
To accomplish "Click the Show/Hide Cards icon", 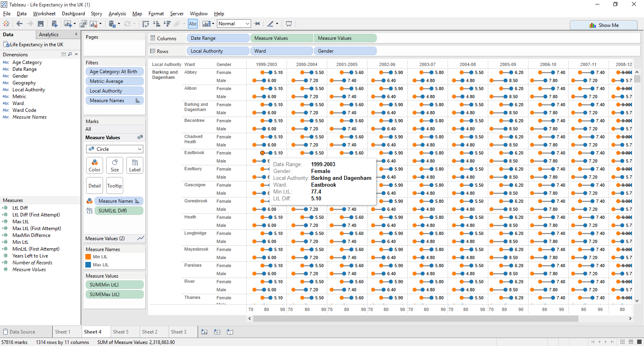I will pos(206,24).
